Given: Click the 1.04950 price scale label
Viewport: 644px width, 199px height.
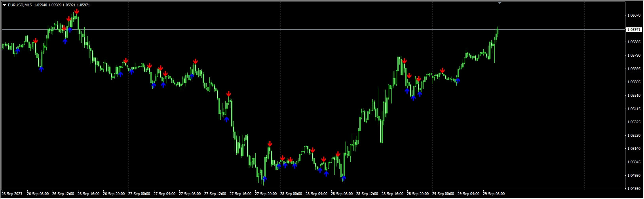Looking at the screenshot, I should coord(634,176).
